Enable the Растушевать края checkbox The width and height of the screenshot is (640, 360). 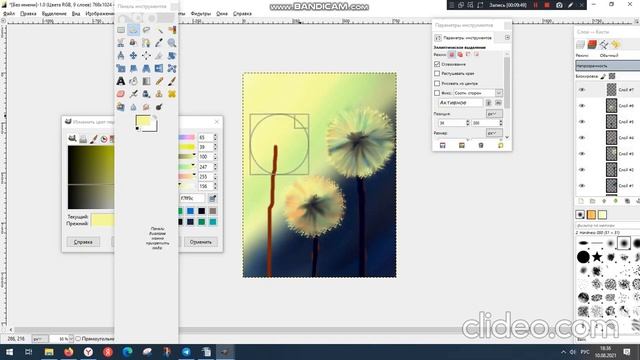pos(437,73)
